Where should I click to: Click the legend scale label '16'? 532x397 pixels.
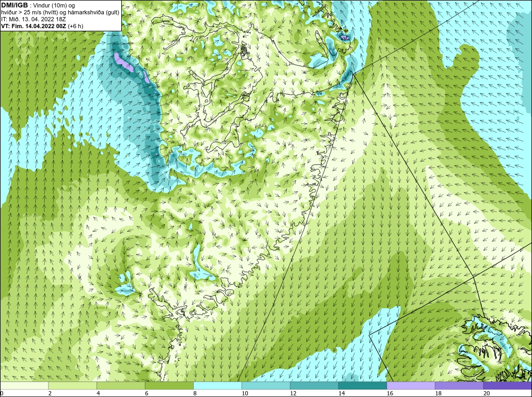[x=390, y=393]
